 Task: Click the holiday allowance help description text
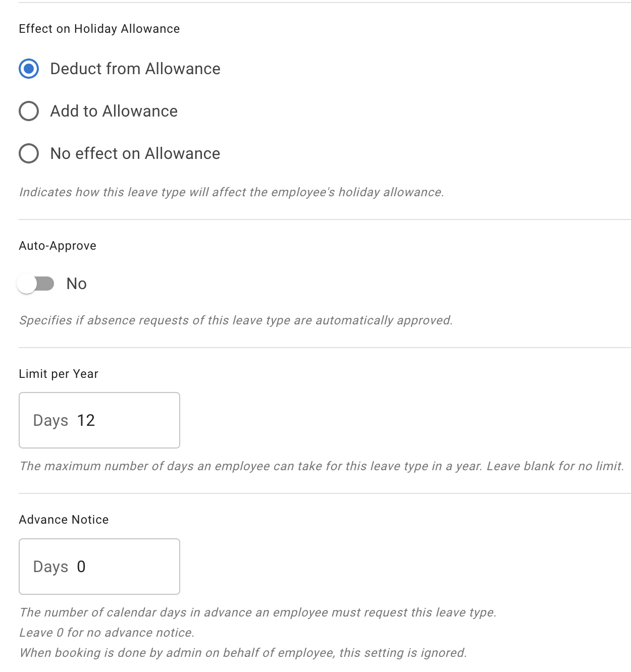pyautogui.click(x=231, y=192)
